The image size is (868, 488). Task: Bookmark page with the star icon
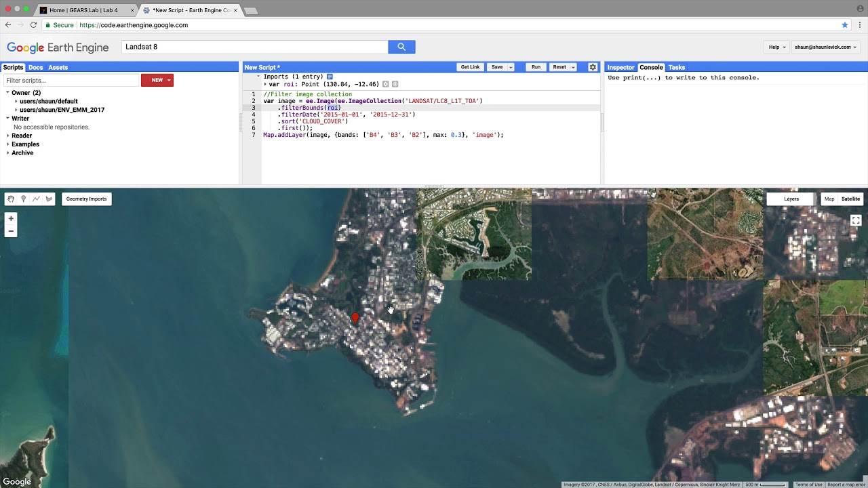coord(845,25)
